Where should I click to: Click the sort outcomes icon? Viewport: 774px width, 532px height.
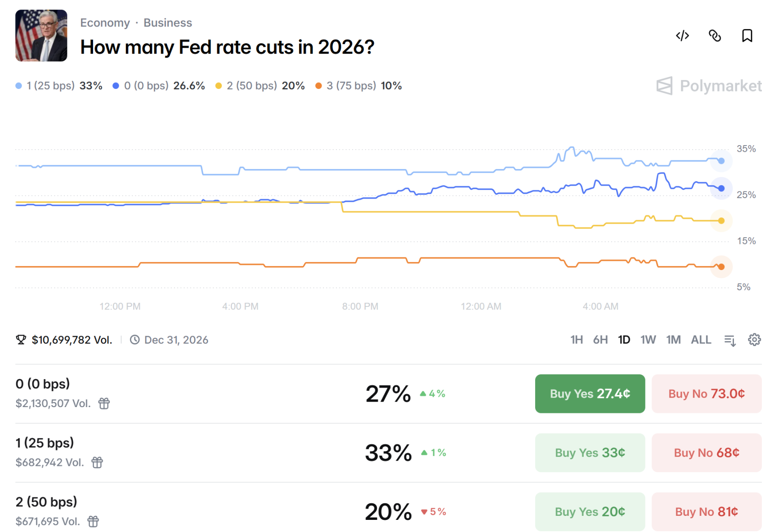point(730,340)
